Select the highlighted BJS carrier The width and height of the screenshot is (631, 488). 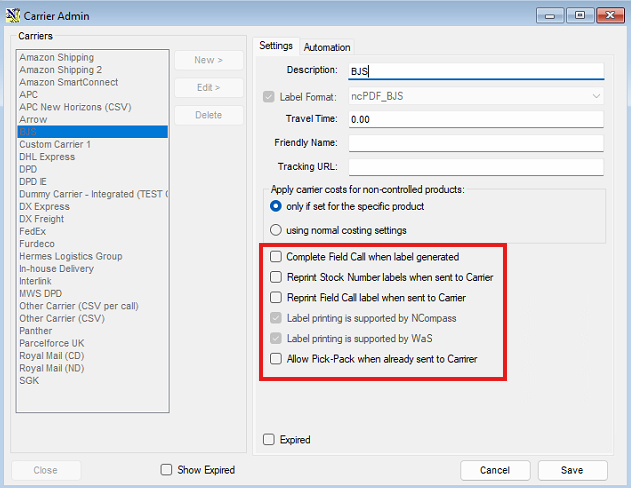(93, 132)
